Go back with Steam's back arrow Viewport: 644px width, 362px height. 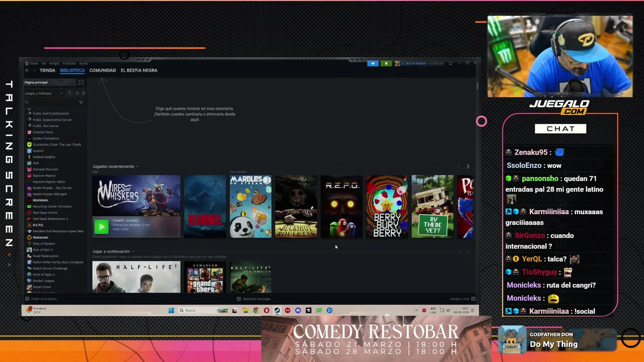click(x=27, y=70)
